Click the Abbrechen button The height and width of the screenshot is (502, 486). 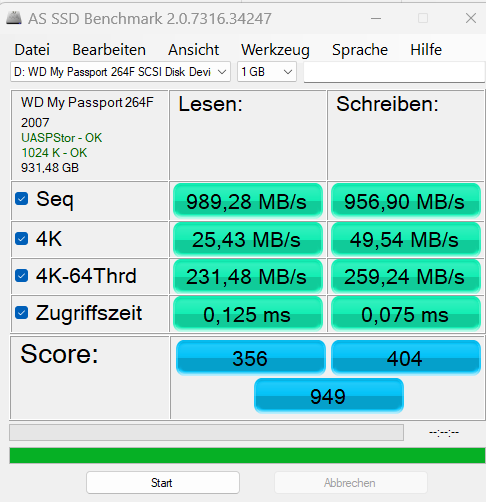(351, 482)
